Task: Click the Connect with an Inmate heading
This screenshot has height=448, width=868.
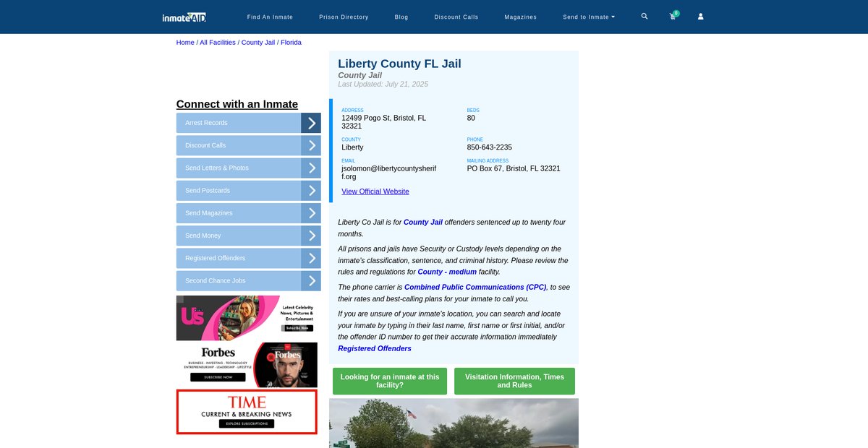Action: click(x=237, y=104)
